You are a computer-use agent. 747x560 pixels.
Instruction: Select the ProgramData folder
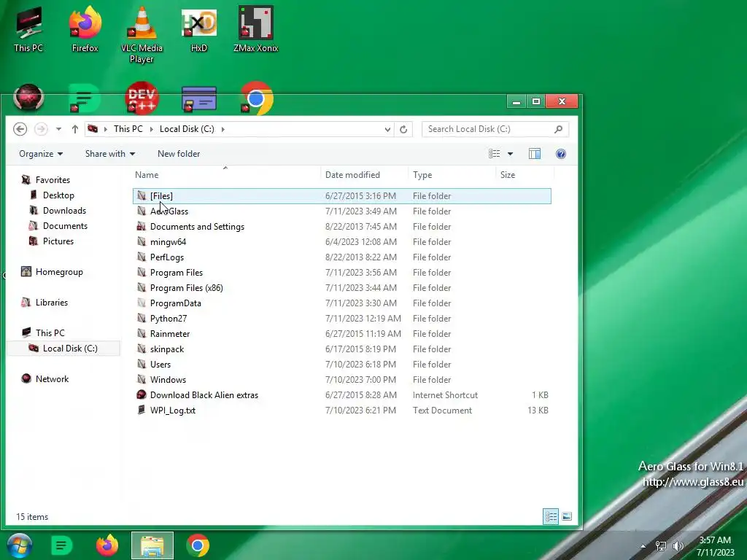point(341,303)
